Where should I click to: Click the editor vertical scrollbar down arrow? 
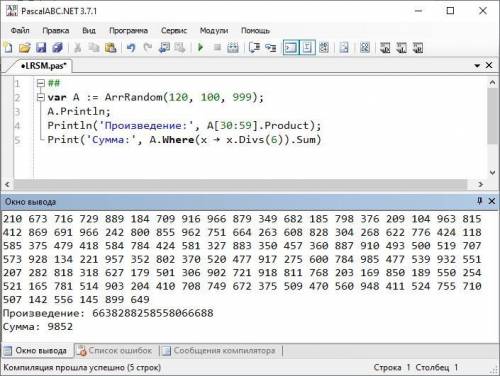pyautogui.click(x=493, y=172)
